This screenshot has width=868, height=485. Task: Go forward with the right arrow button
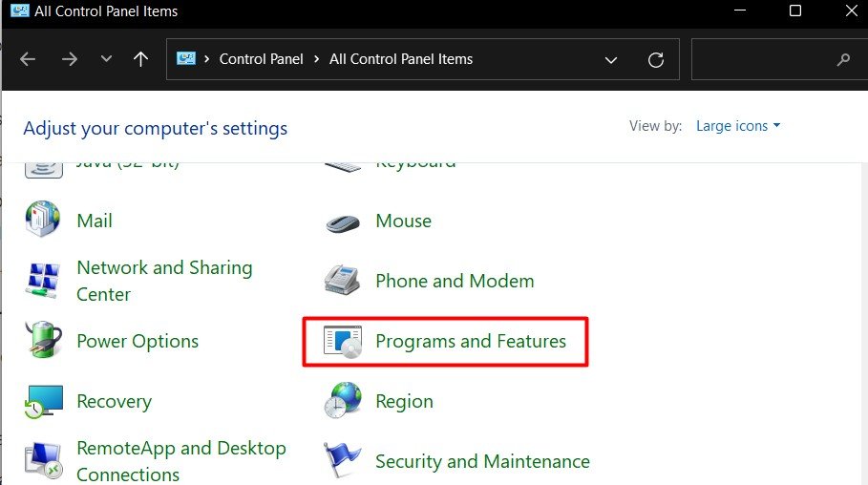point(70,59)
